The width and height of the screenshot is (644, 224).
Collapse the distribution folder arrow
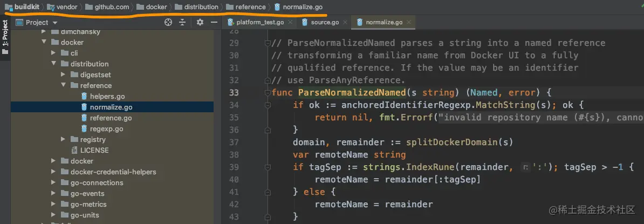53,64
